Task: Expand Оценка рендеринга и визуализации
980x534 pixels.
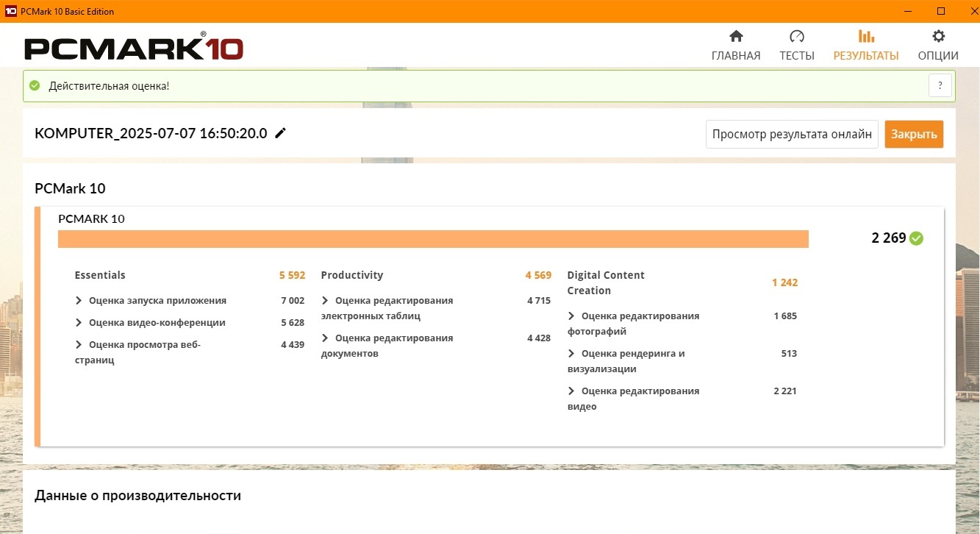Action: click(571, 354)
